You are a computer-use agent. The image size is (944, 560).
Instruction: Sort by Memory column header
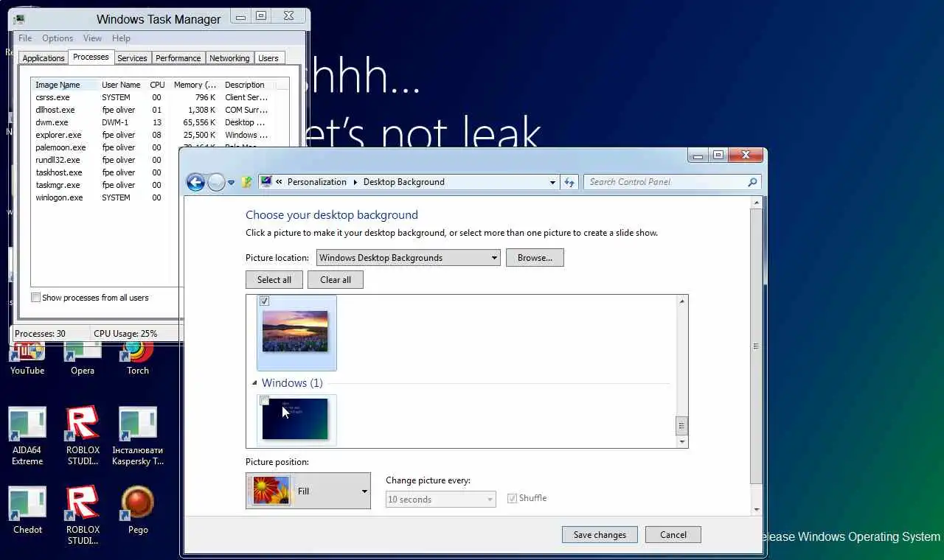click(x=195, y=85)
